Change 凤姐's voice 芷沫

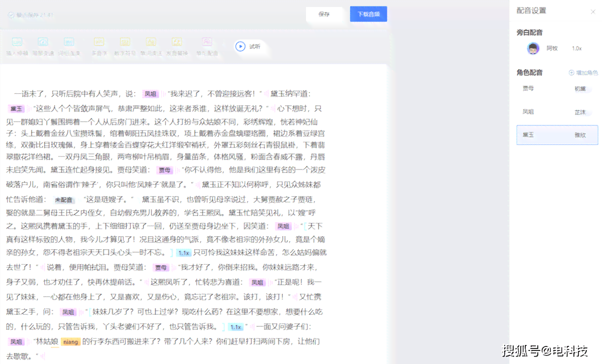[x=580, y=112]
